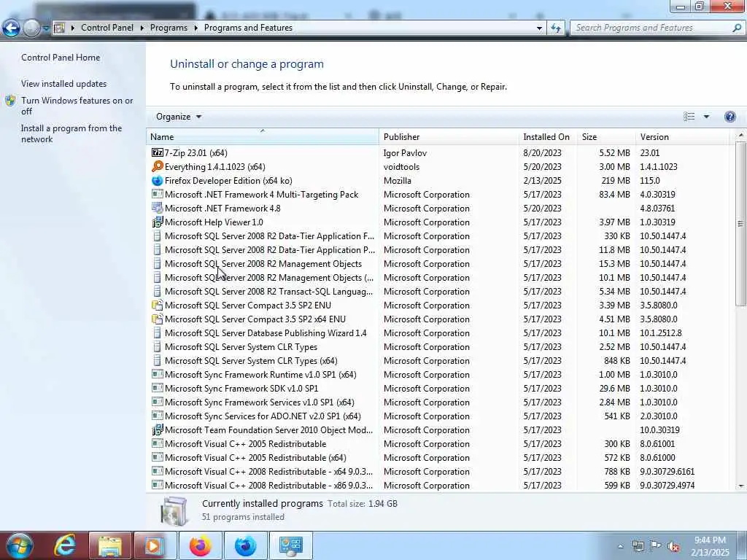Click the Microsoft Help Viewer 1.0 icon
Image resolution: width=747 pixels, height=560 pixels.
coord(158,222)
